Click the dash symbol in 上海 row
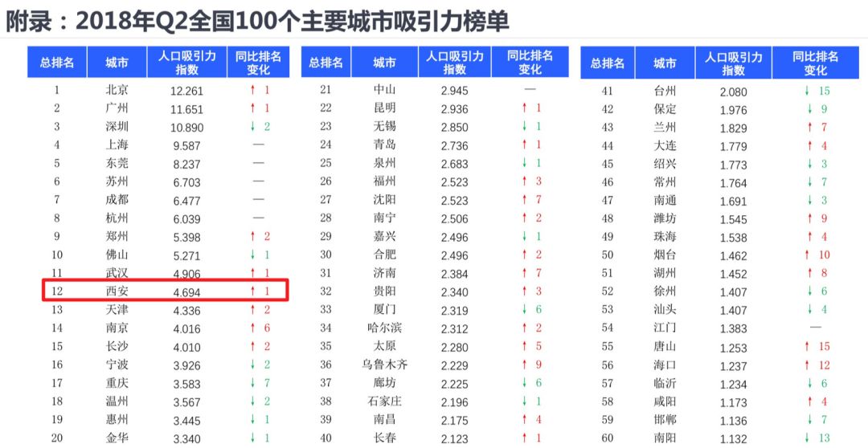Screen dimensions: 868x448 (x=258, y=145)
